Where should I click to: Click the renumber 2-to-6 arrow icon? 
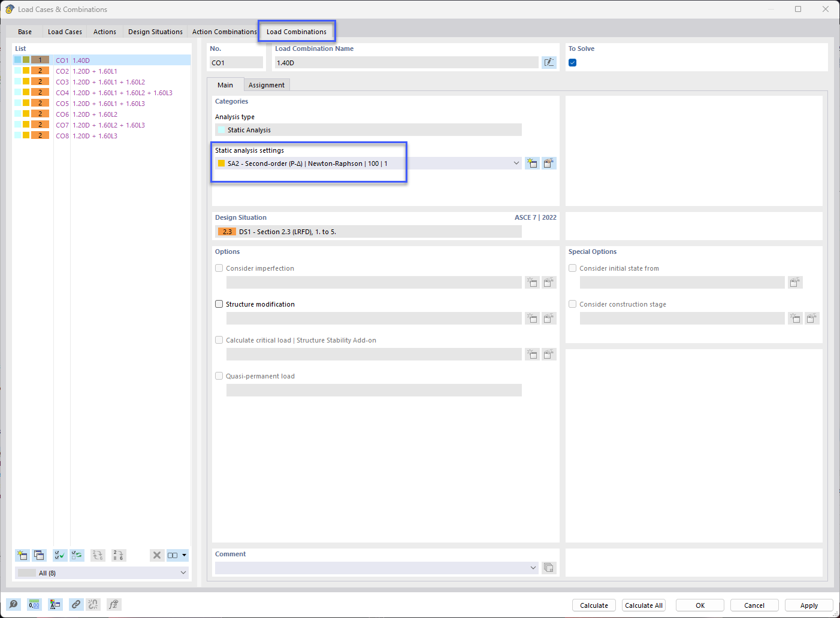click(119, 555)
